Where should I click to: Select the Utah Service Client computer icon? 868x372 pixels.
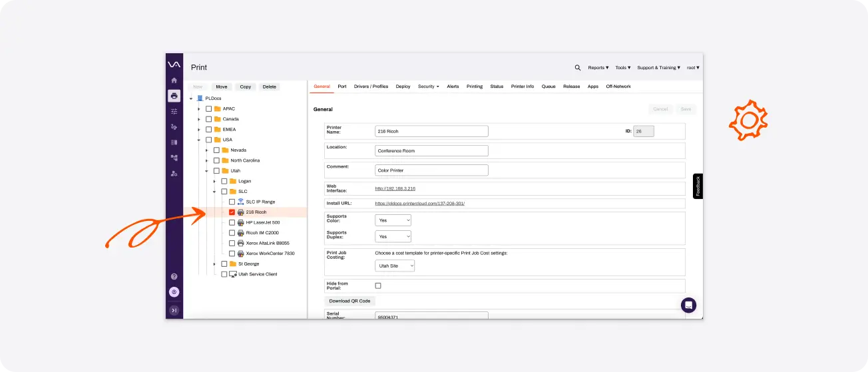click(233, 274)
